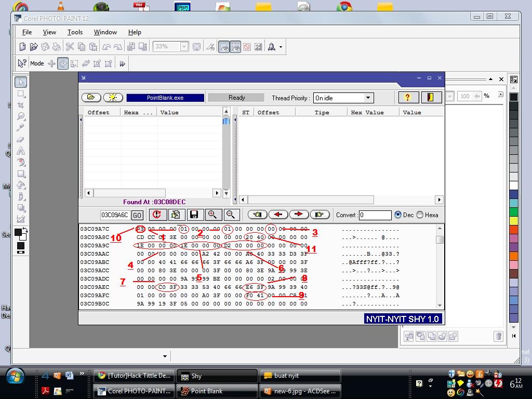Click the floppy disk save button

(194, 215)
